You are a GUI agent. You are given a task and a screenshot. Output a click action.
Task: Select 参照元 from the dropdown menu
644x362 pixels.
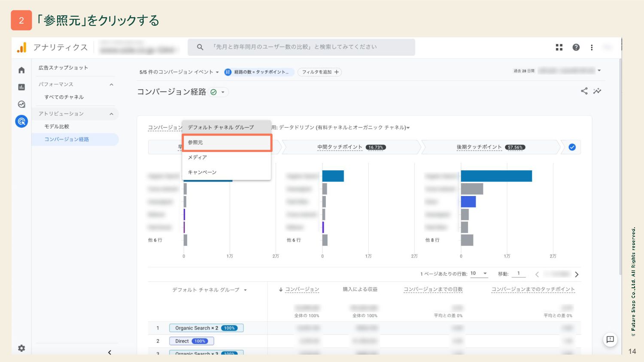click(227, 143)
